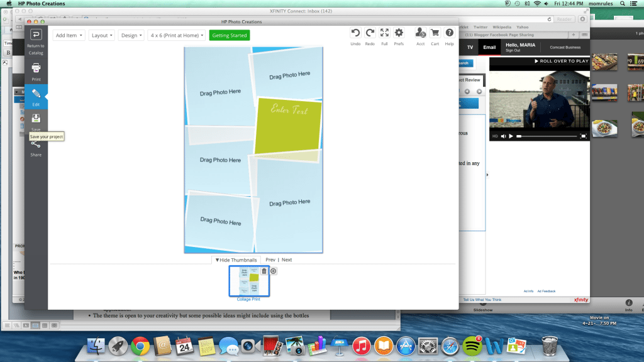Open the shopping Cart icon
This screenshot has height=362, width=644.
(x=435, y=33)
